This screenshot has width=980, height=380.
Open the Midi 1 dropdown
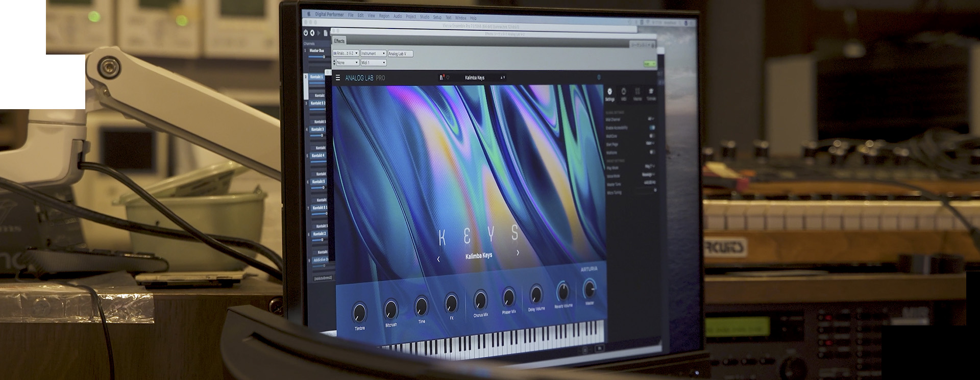coord(373,63)
